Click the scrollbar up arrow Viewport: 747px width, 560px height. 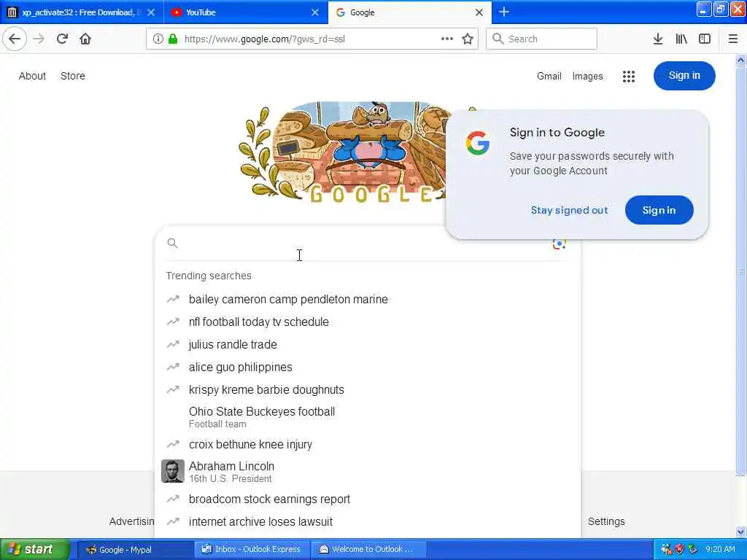coord(740,60)
